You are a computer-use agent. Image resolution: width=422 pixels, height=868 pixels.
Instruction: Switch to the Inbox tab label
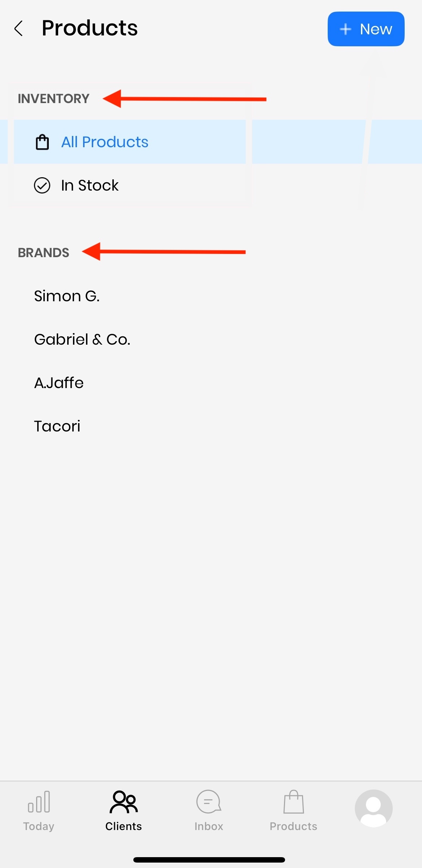point(208,826)
